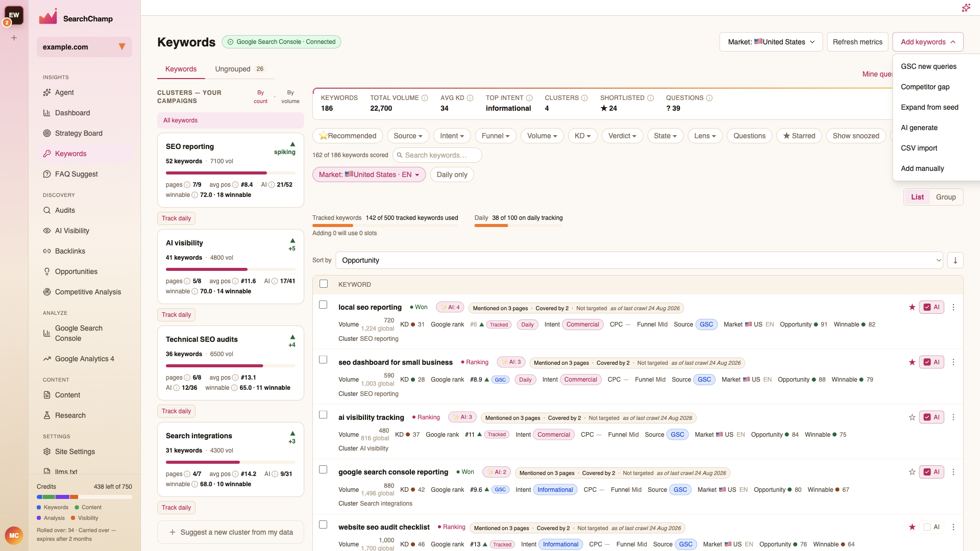Click the daily tracking usage progress bar
Image resolution: width=980 pixels, height=551 pixels.
pyautogui.click(x=519, y=226)
